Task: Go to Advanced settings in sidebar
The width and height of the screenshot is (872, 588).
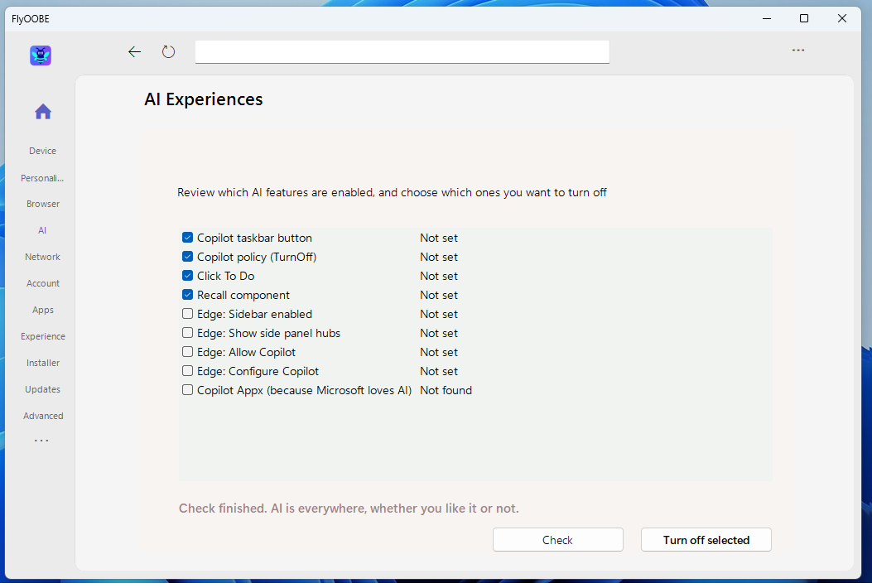Action: click(x=43, y=416)
